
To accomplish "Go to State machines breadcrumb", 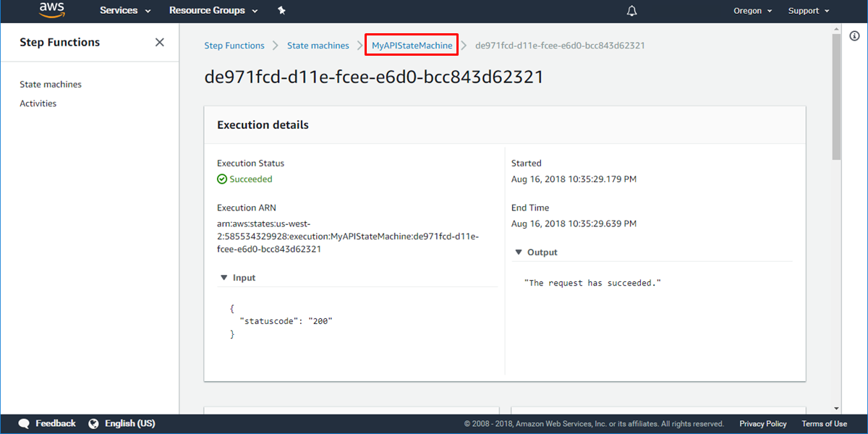I will [318, 46].
